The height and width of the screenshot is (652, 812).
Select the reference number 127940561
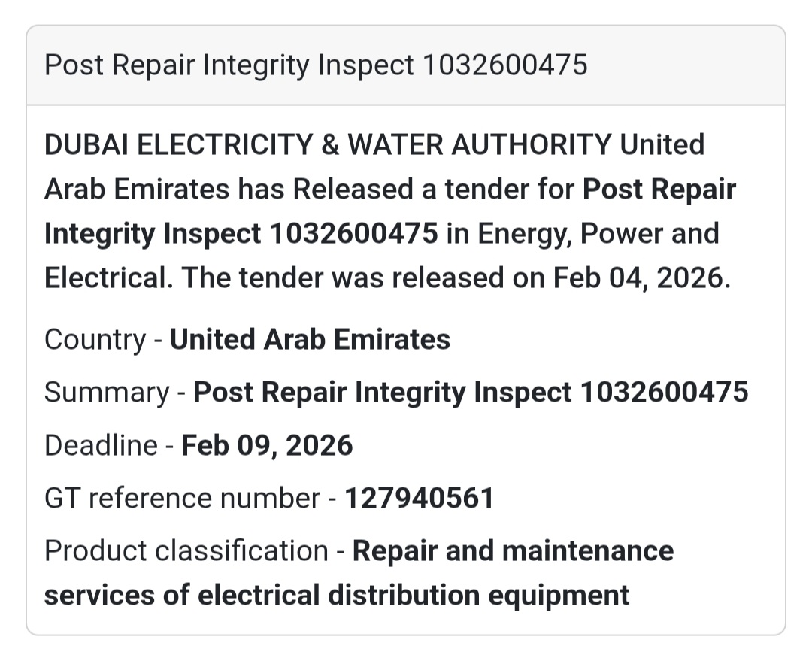click(419, 498)
